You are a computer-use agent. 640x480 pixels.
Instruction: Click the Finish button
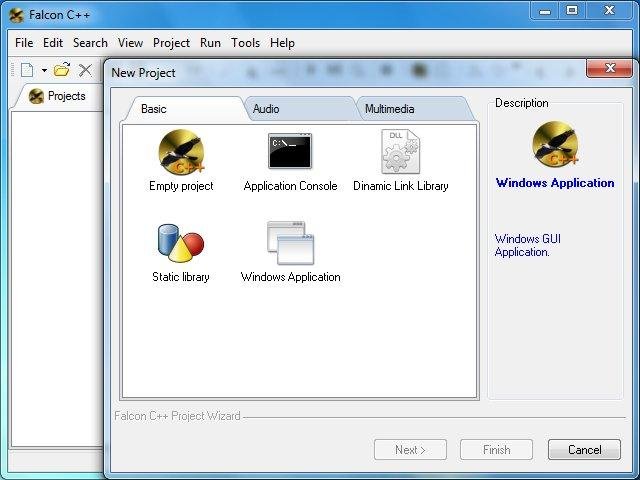pyautogui.click(x=496, y=450)
